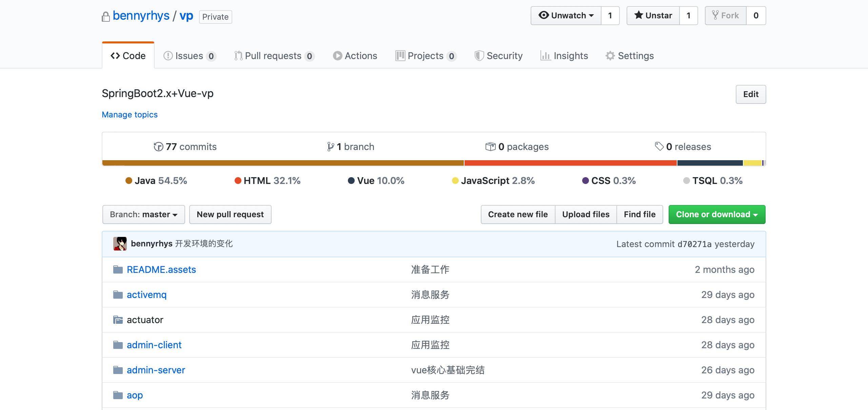Screen dimensions: 868x410
Task: Open the Projects tab
Action: [426, 56]
